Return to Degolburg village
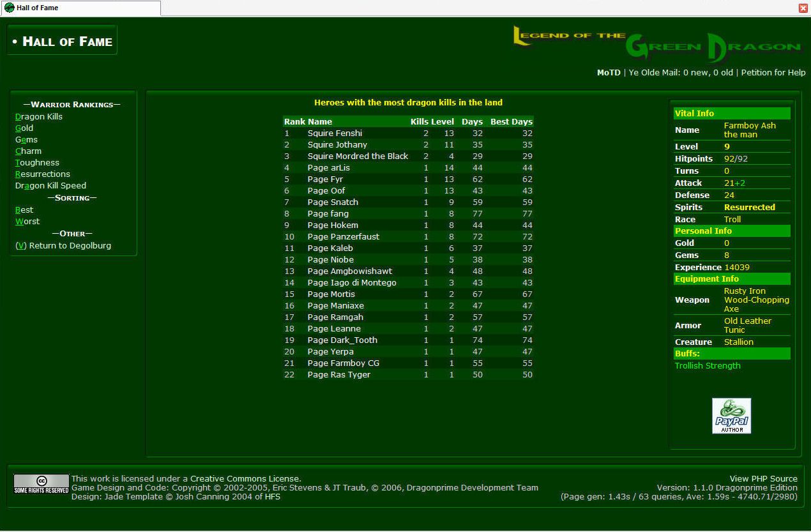This screenshot has height=532, width=811. coord(63,246)
